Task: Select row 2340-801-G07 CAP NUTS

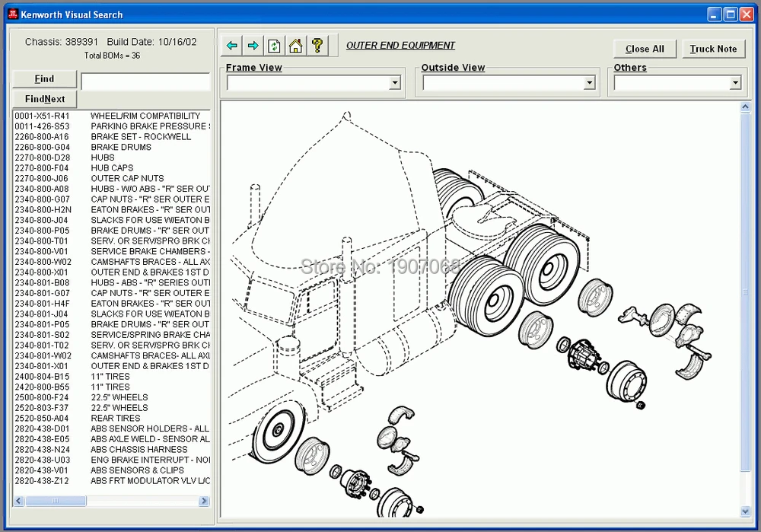Action: pos(112,293)
